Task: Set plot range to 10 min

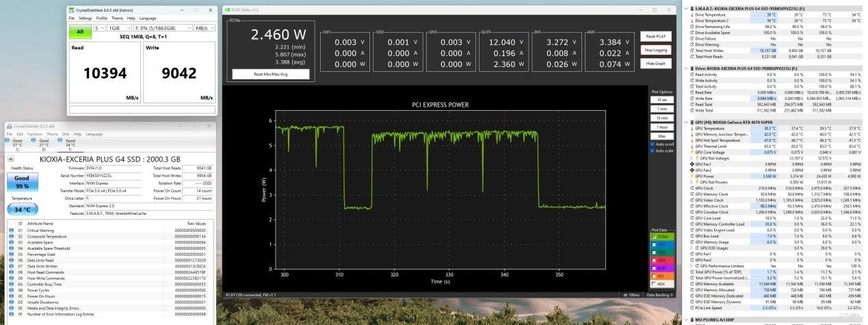Action: [662, 118]
